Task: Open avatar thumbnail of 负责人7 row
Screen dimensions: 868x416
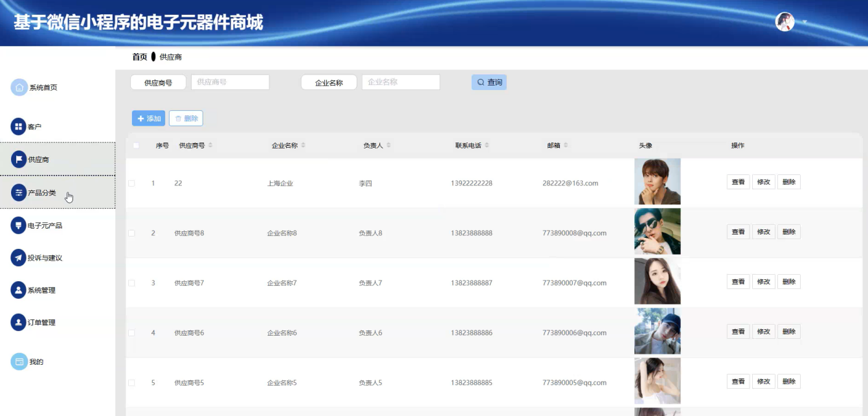Action: pos(657,282)
